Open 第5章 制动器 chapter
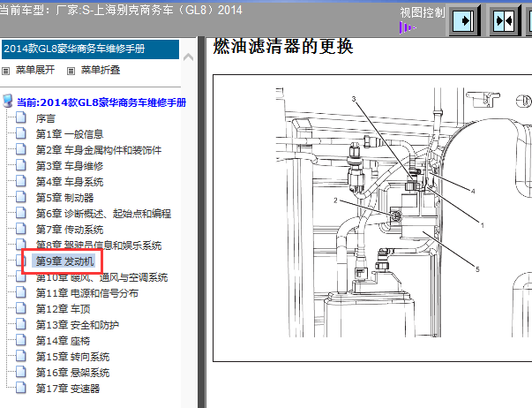Viewport: 532px width, 408px height. click(x=64, y=198)
